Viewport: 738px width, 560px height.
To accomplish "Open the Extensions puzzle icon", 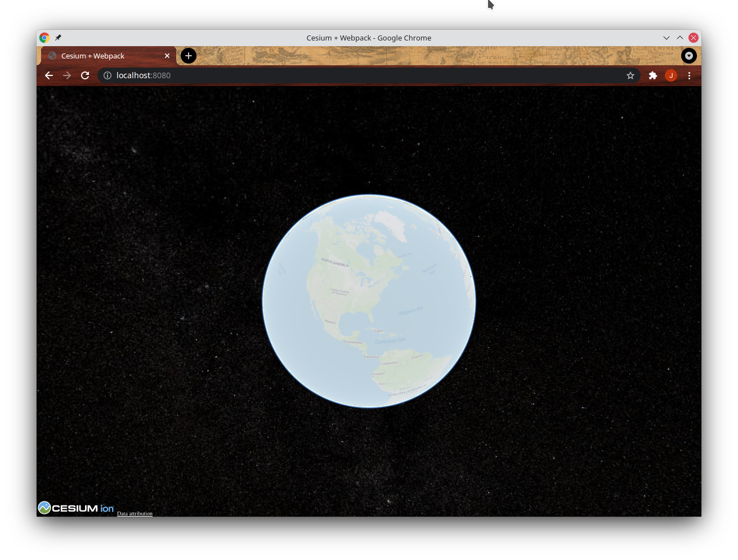I will [x=653, y=75].
